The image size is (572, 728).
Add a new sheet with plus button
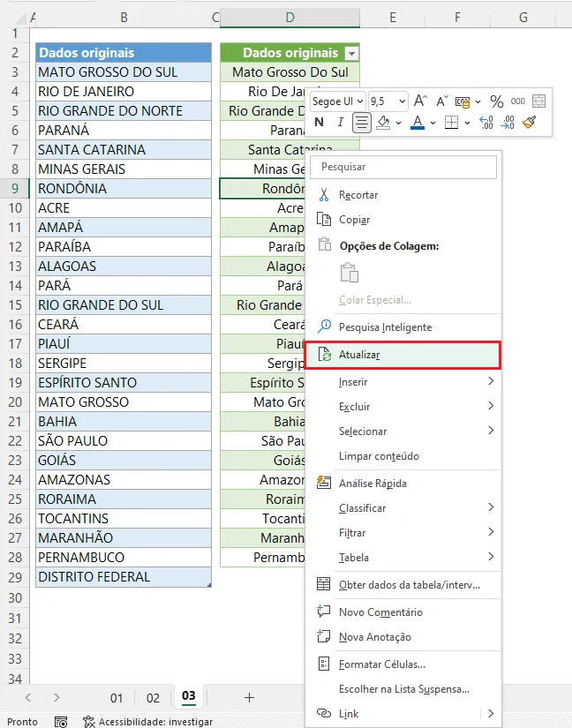click(x=249, y=697)
